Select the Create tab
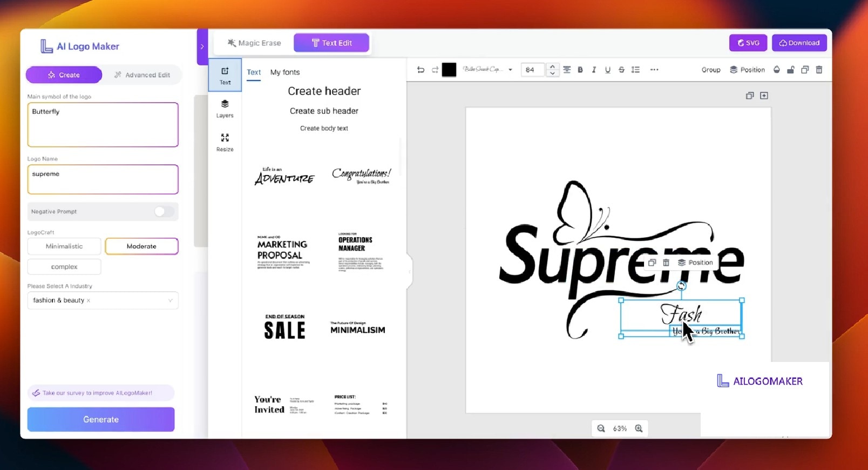 coord(64,75)
